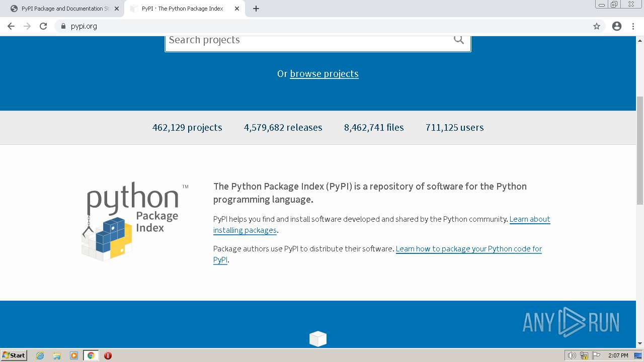Launch Internet Explorer from the taskbar
Image resolution: width=644 pixels, height=362 pixels.
click(40, 355)
